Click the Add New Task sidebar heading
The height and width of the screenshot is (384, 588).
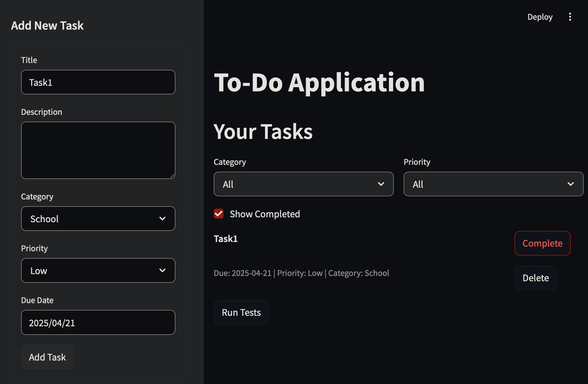(x=47, y=26)
